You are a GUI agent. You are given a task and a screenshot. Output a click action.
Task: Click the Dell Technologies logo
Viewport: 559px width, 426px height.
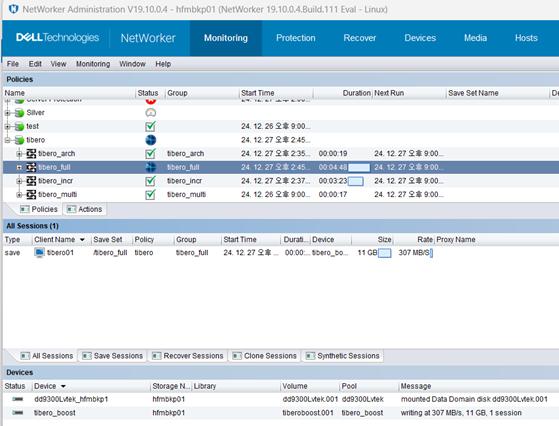click(57, 37)
